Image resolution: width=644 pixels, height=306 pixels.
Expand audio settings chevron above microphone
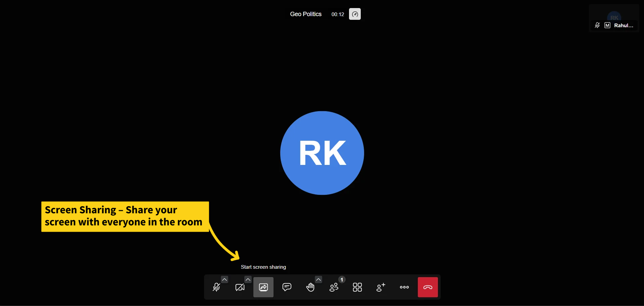point(225,279)
